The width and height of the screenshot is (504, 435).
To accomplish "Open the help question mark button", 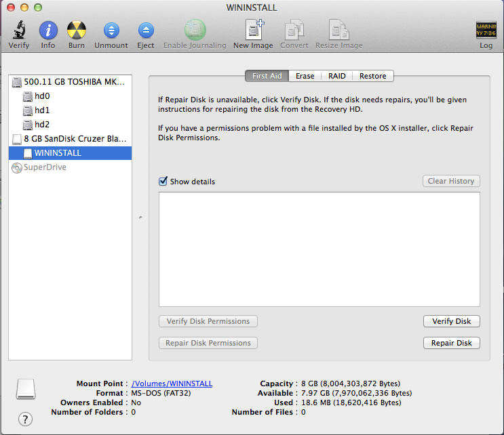I will coord(25,419).
